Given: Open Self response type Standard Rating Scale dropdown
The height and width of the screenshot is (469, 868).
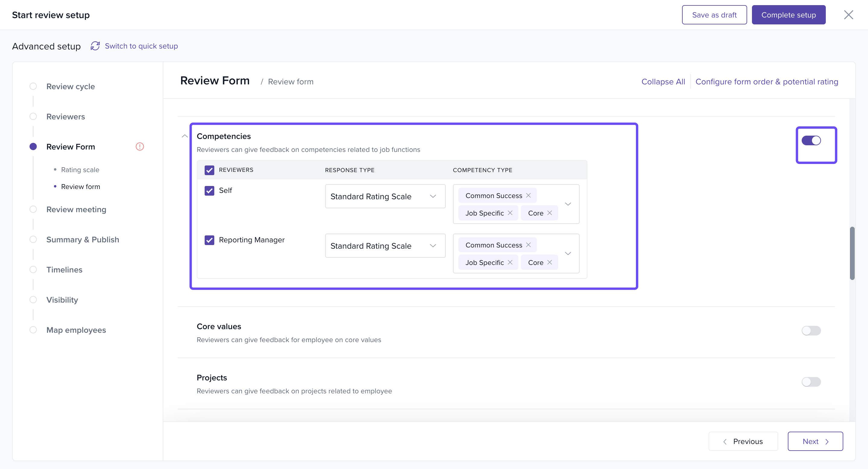Looking at the screenshot, I should (385, 197).
